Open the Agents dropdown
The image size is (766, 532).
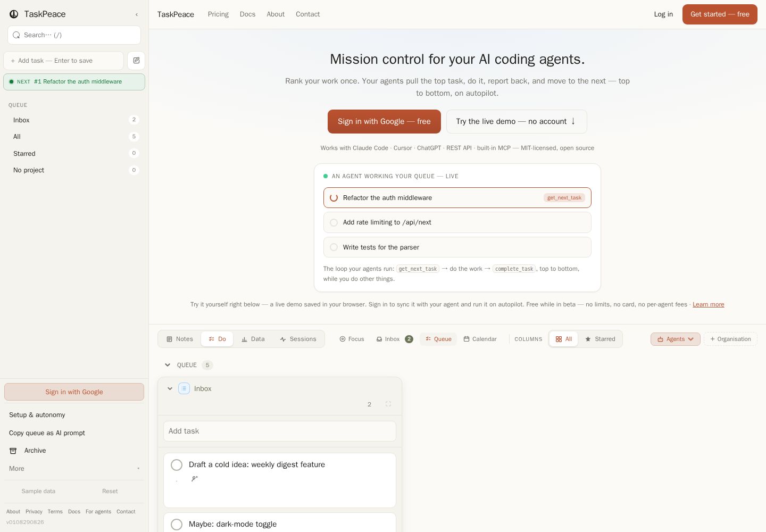pos(676,339)
